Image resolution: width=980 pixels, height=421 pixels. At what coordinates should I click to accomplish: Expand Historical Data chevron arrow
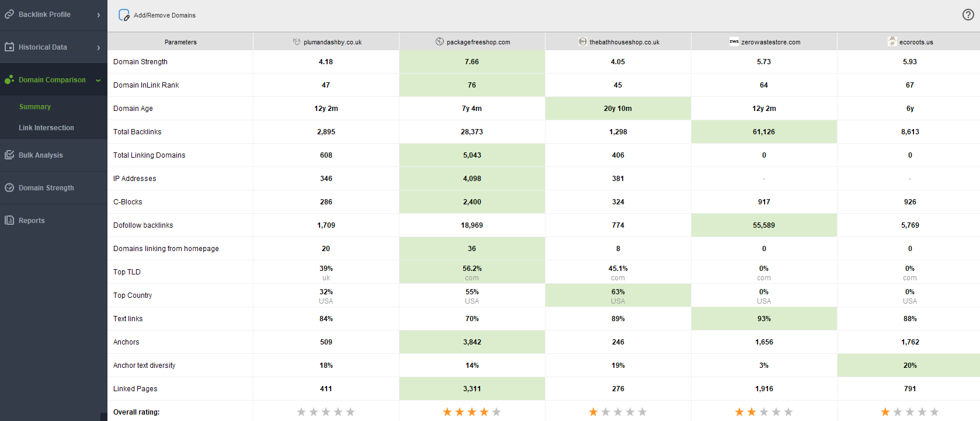pos(99,47)
